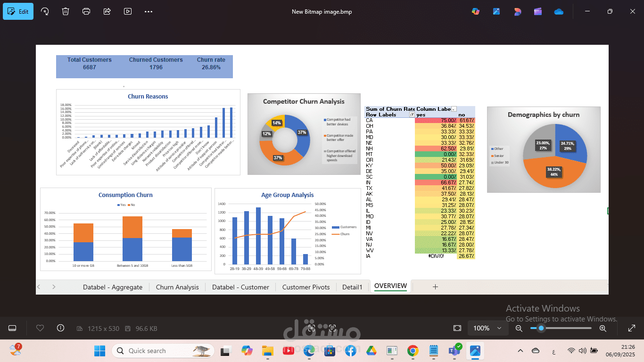The width and height of the screenshot is (644, 362).
Task: Click the zoom slider handle
Action: (x=541, y=328)
